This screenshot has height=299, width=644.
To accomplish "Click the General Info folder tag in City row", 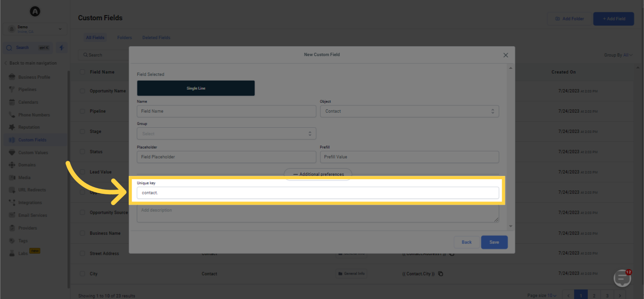I will pos(352,274).
